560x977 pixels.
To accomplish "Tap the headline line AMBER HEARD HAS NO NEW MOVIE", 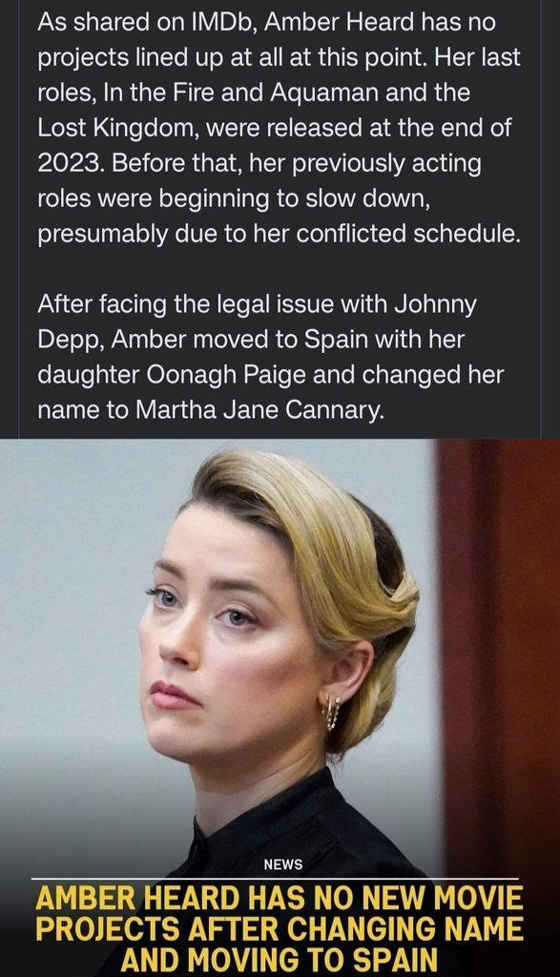I will [280, 899].
